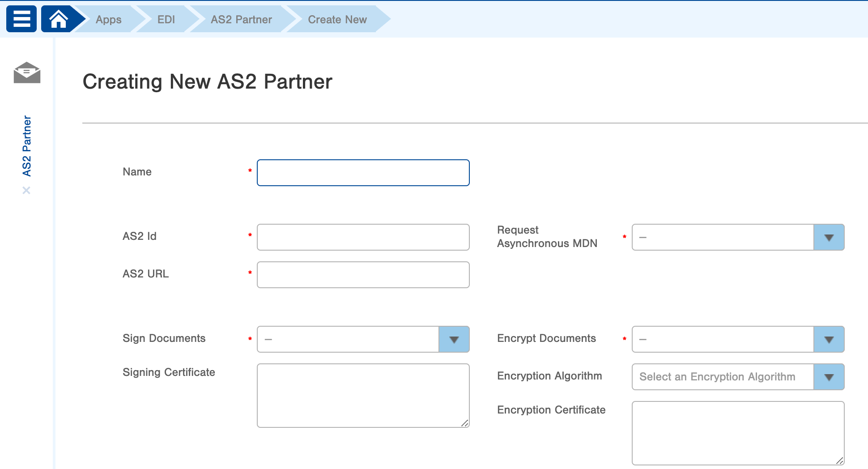Navigate to EDI in the breadcrumb
Image resolution: width=868 pixels, height=469 pixels.
click(166, 19)
